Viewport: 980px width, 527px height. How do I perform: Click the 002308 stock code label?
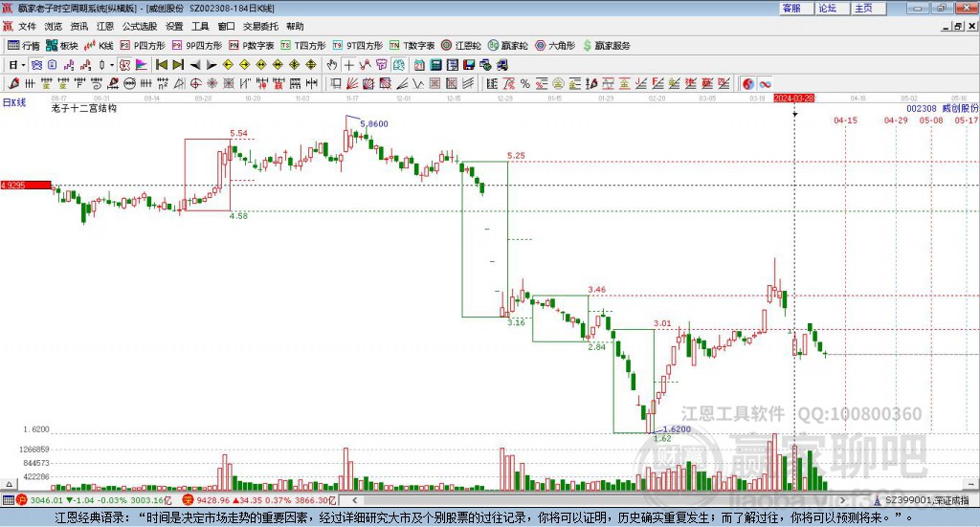pos(922,109)
